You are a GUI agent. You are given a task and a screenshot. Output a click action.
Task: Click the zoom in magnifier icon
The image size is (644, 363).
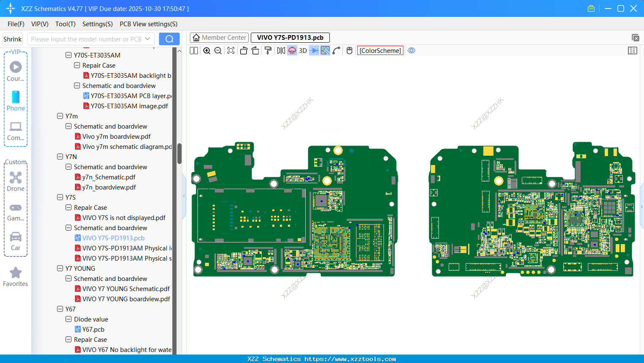[x=207, y=51]
